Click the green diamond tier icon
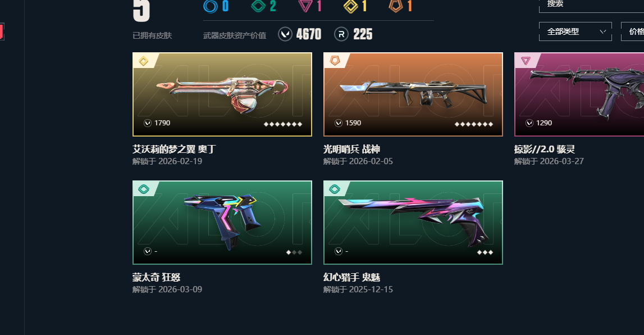644x335 pixels. [x=258, y=6]
